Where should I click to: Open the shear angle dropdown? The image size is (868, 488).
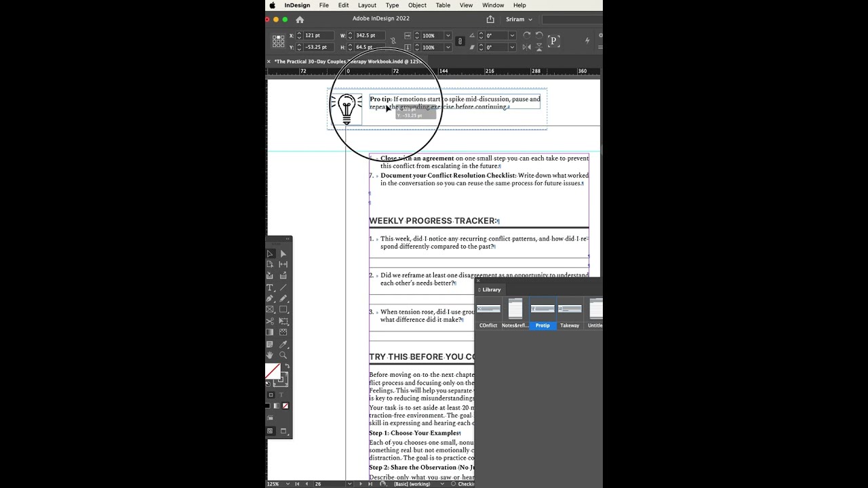(x=512, y=47)
